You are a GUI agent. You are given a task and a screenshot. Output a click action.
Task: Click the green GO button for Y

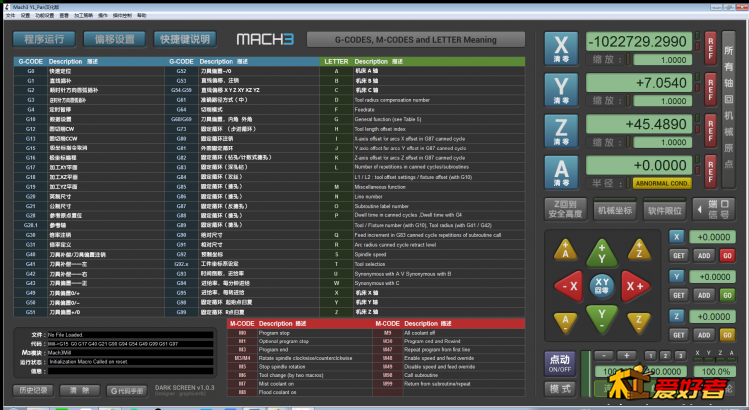pyautogui.click(x=727, y=295)
